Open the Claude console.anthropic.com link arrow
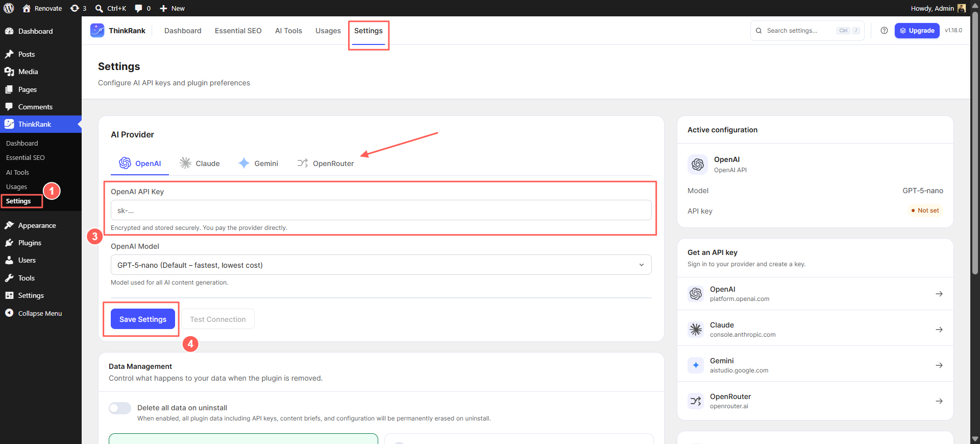The height and width of the screenshot is (444, 980). pos(939,330)
